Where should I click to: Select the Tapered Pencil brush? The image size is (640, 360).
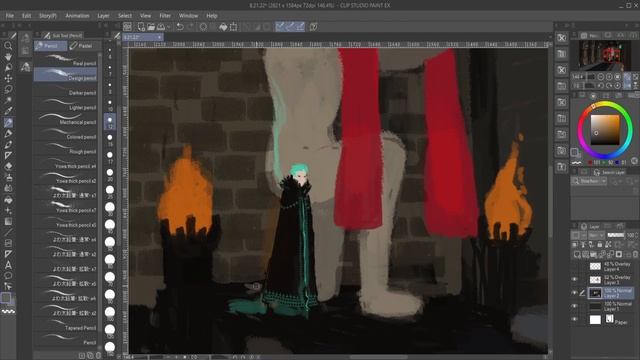coord(65,325)
